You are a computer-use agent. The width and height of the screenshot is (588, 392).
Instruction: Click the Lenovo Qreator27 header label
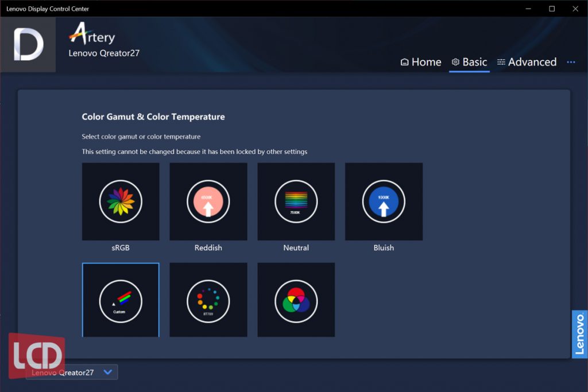[x=104, y=53]
